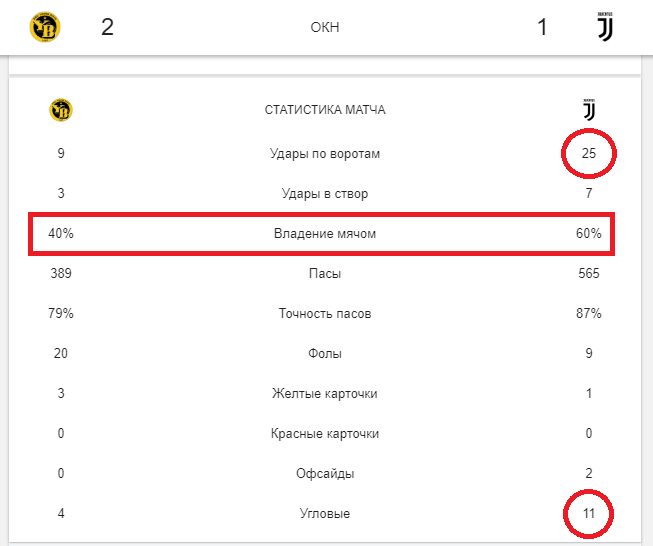Click the Точность пасов label
The image size is (653, 546).
(x=325, y=313)
